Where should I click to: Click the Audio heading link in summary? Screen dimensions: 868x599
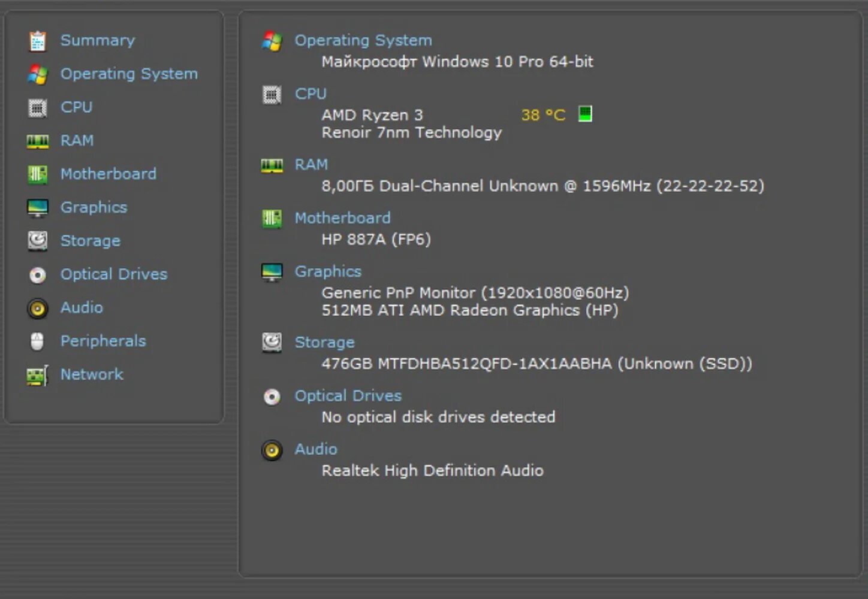(316, 449)
